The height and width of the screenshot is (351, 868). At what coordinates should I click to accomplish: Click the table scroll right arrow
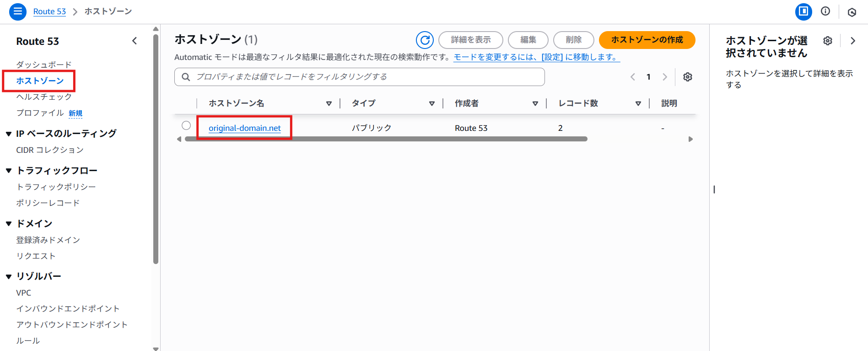690,139
